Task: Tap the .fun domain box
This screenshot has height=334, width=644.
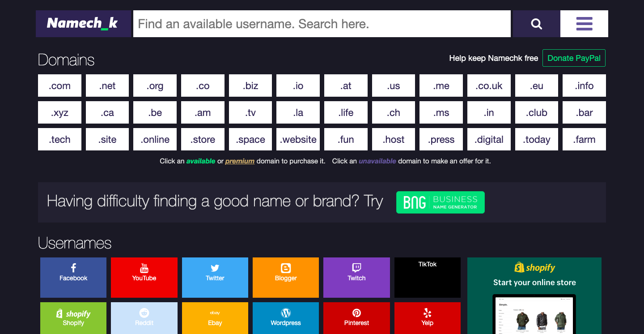Action: 346,139
